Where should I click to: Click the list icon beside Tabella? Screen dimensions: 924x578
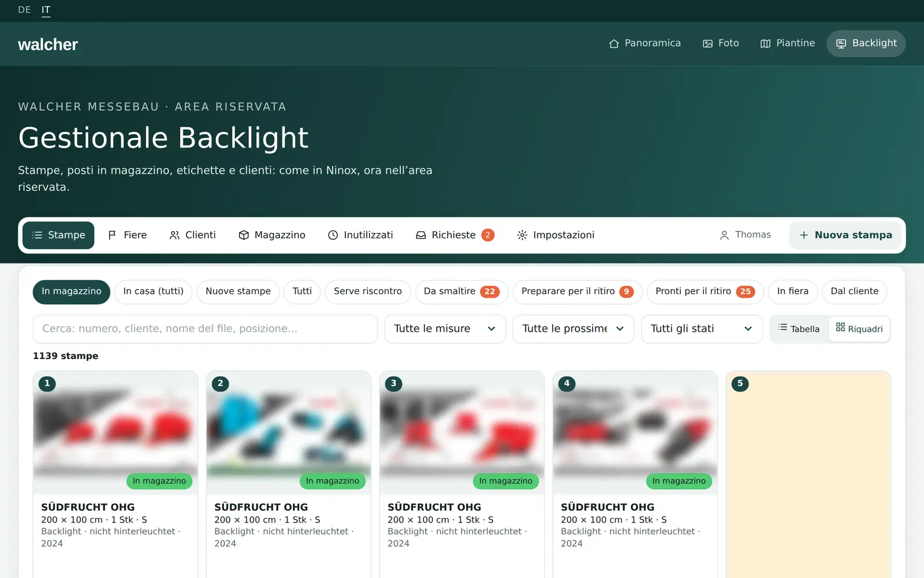pos(783,327)
